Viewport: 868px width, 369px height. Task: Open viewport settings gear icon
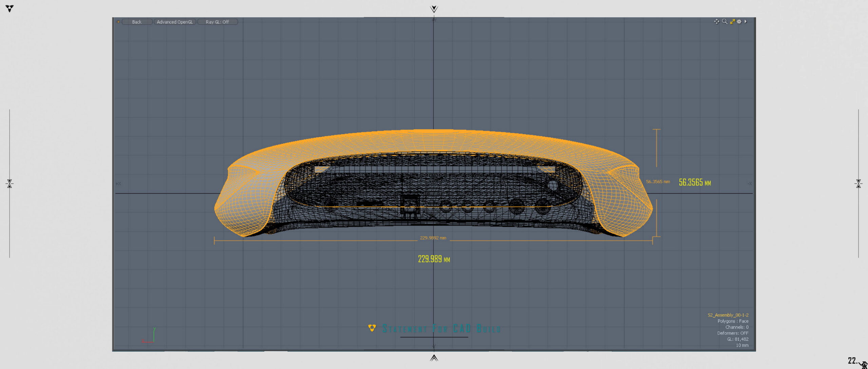tap(739, 22)
